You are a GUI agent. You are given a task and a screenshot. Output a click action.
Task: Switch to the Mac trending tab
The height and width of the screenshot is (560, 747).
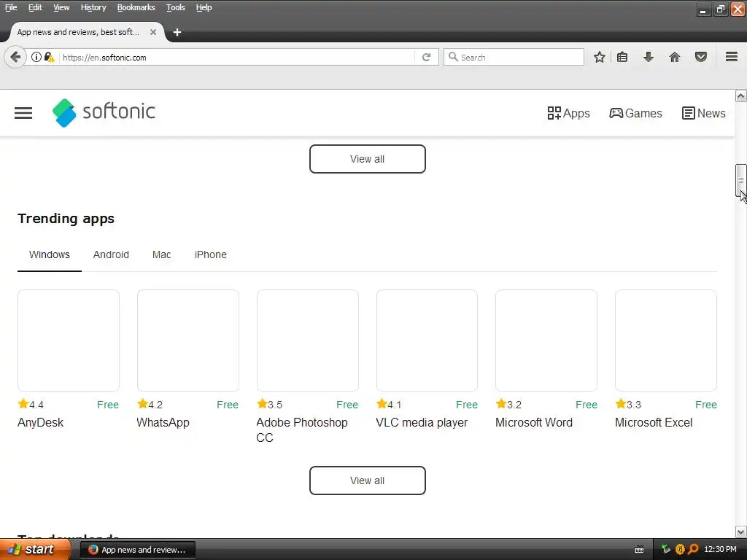pos(161,254)
